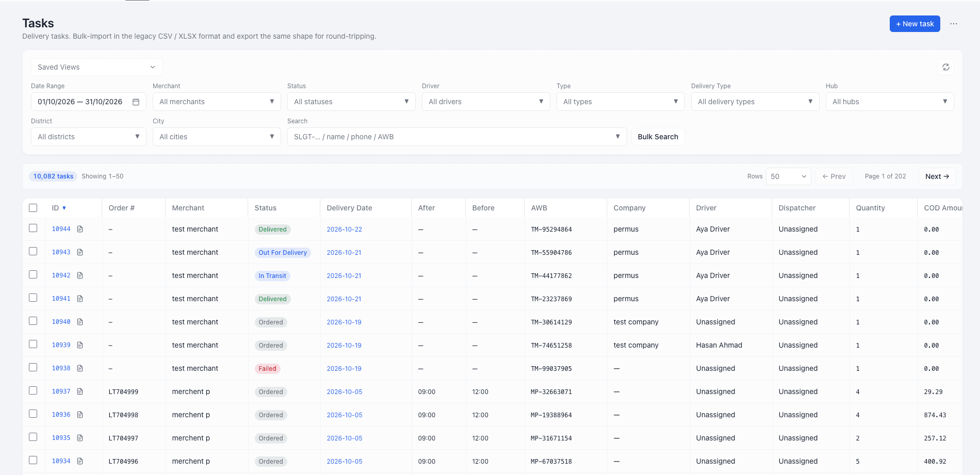Select checkbox for task 10944

pyautogui.click(x=33, y=228)
